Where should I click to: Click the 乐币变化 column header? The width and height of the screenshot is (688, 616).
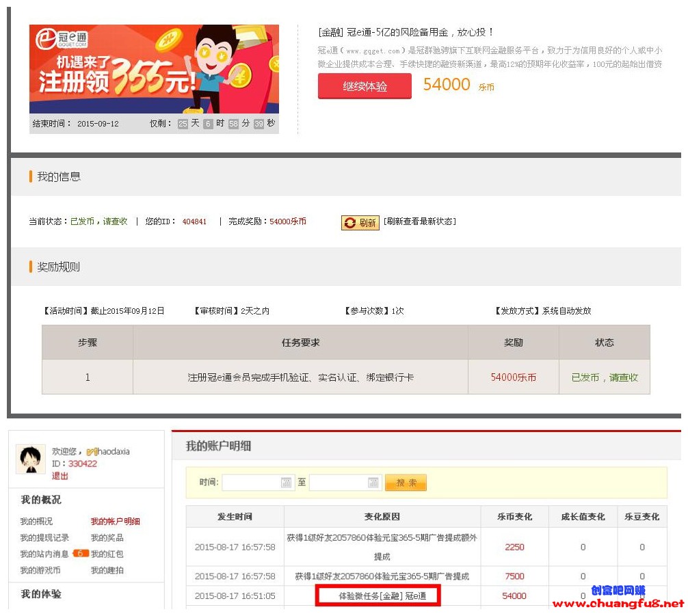[x=515, y=516]
